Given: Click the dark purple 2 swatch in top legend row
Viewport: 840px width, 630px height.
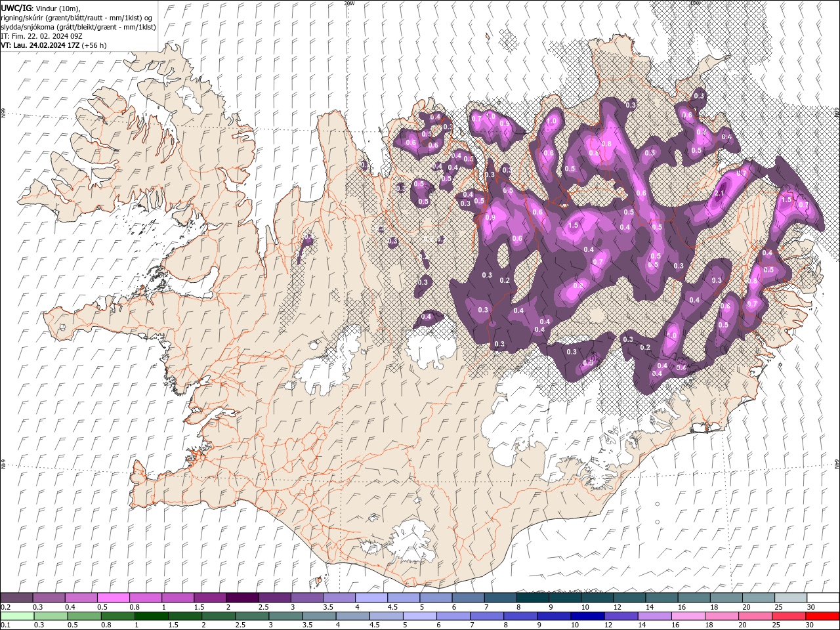Looking at the screenshot, I should coord(242,598).
